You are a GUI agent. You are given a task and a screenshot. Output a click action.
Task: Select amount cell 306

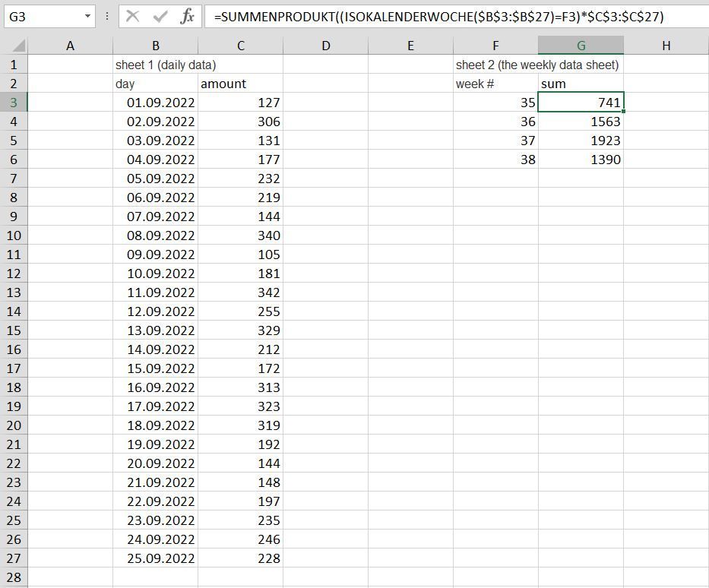pos(241,122)
